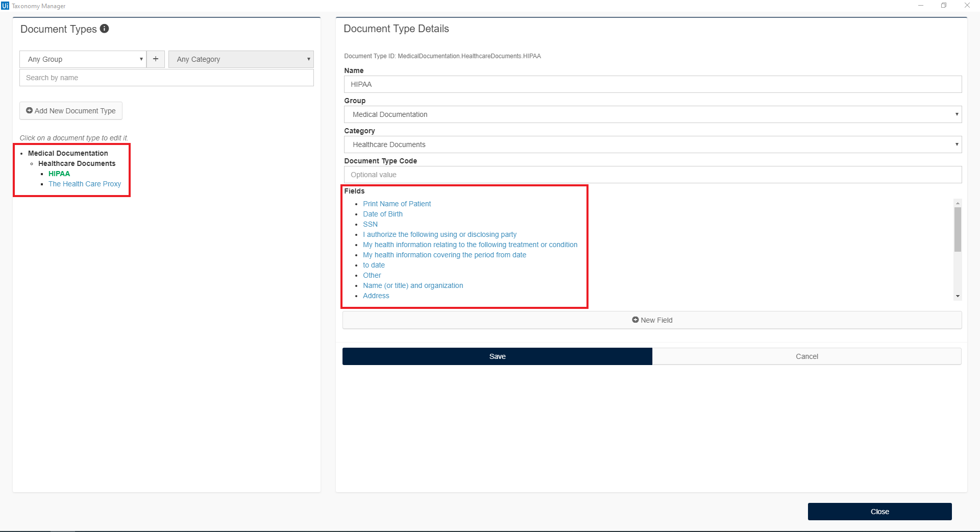Click the UiPath logo in title bar
980x532 pixels.
(5, 6)
